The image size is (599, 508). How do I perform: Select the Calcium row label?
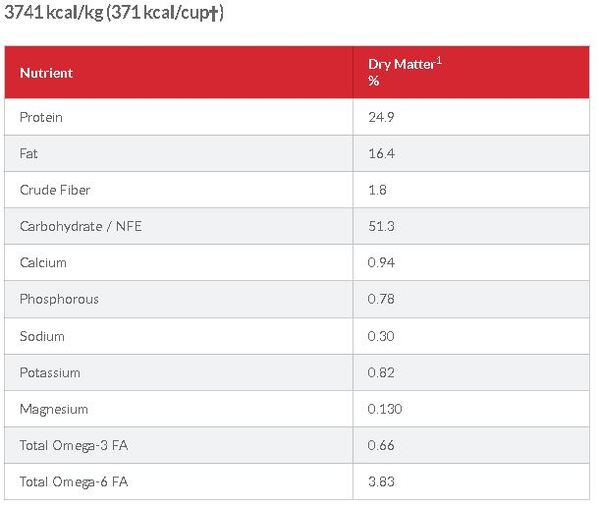point(43,263)
